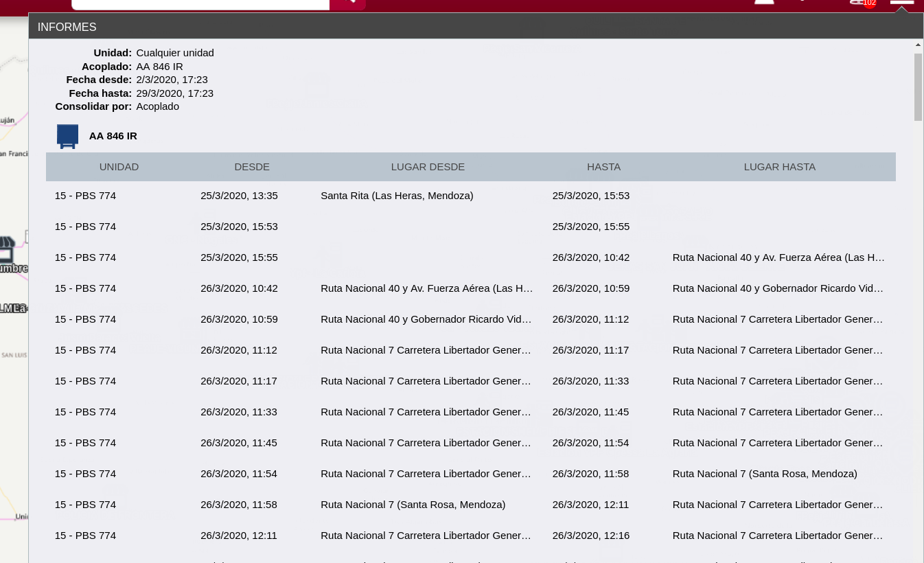Click the report's vertical scrollbar thumb

pyautogui.click(x=918, y=87)
